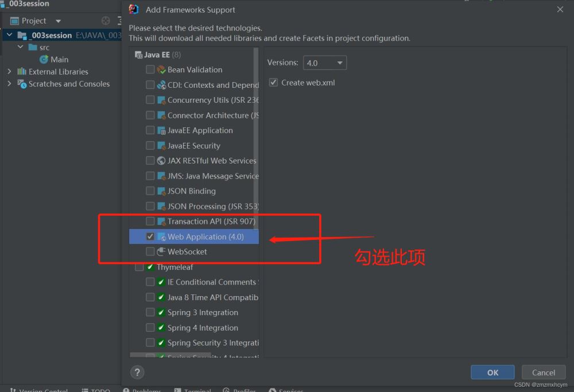Open the Services tool tab
Image resolution: width=574 pixels, height=392 pixels.
pos(286,390)
